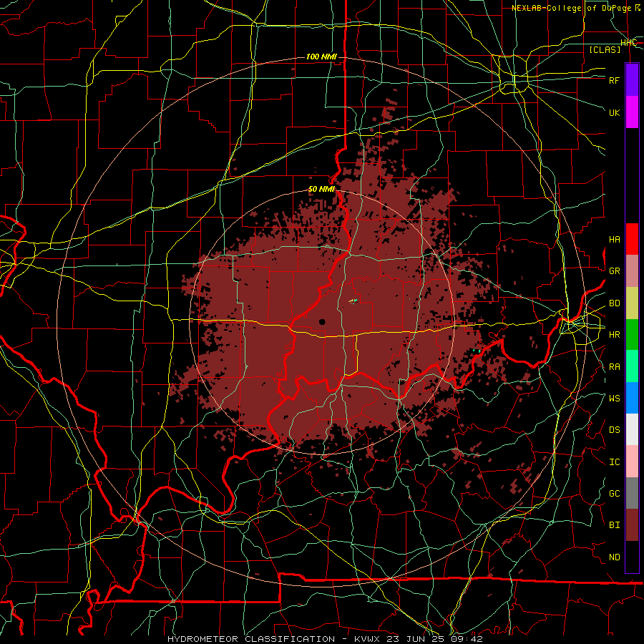Select the BD yellow legend swatch
Viewport: 644px width, 644px height.
click(x=632, y=303)
